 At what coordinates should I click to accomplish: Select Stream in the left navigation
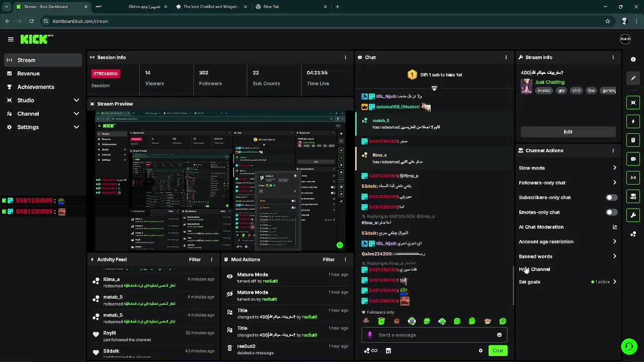[43, 60]
